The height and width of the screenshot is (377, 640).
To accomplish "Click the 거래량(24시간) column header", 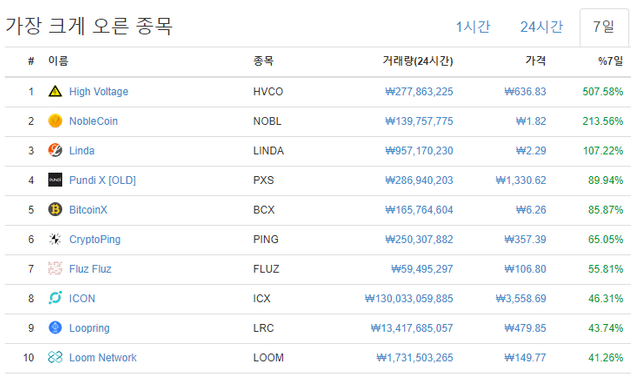I will click(x=418, y=61).
